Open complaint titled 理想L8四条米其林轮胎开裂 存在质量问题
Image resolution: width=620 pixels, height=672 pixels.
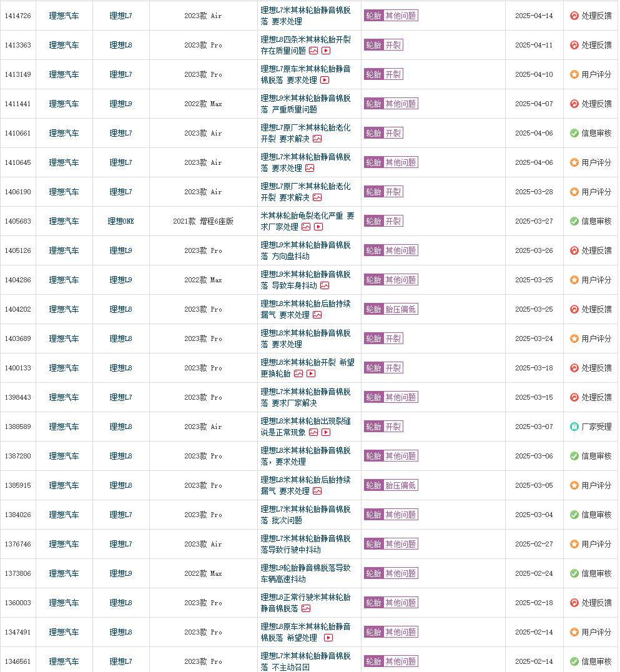pos(305,45)
